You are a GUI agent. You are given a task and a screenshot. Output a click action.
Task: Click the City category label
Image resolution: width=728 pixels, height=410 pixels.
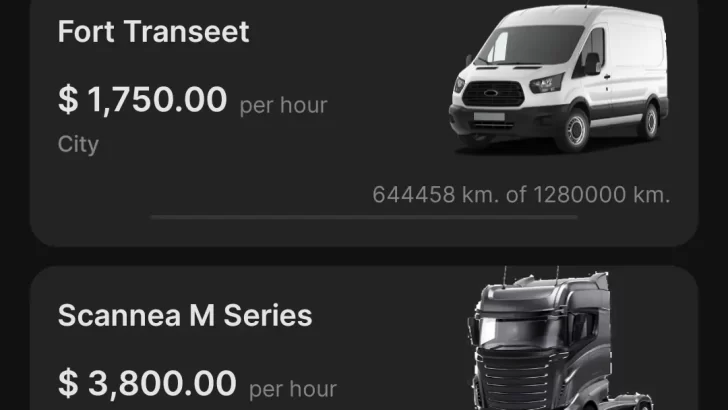(x=78, y=144)
